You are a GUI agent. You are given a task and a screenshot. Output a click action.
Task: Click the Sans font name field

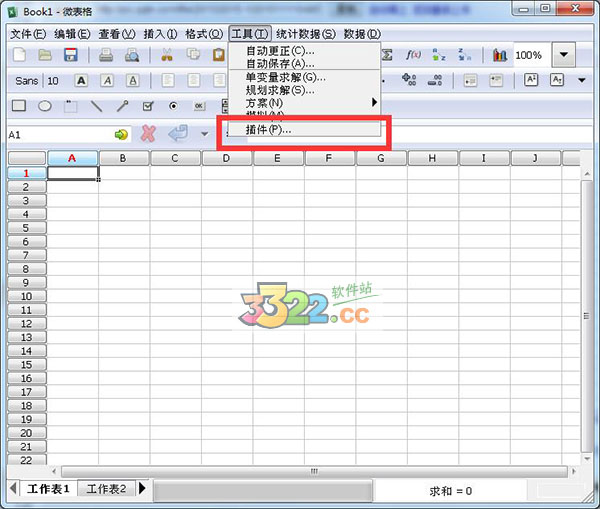26,81
